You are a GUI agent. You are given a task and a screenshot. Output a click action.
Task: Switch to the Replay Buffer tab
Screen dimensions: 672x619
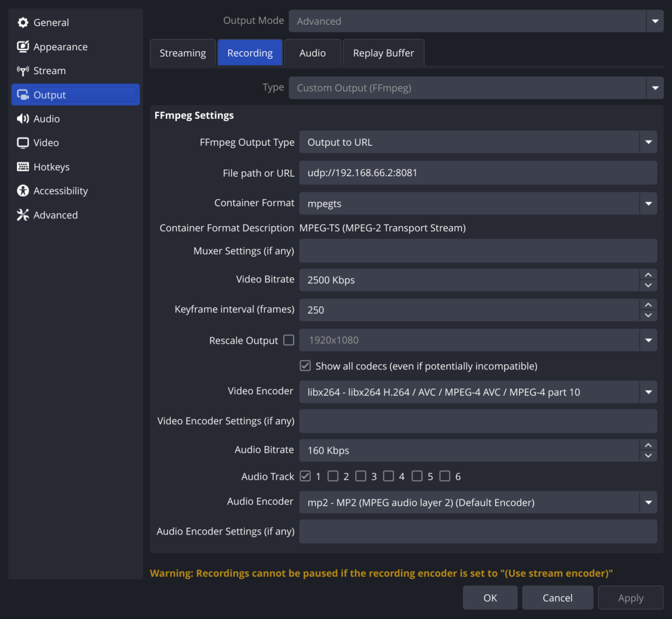click(383, 52)
